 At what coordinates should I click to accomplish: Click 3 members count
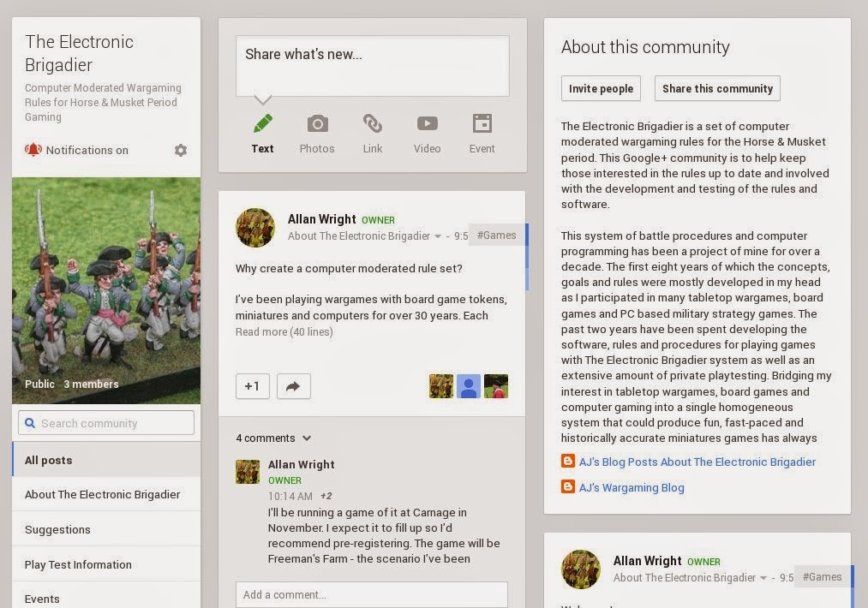tap(91, 384)
